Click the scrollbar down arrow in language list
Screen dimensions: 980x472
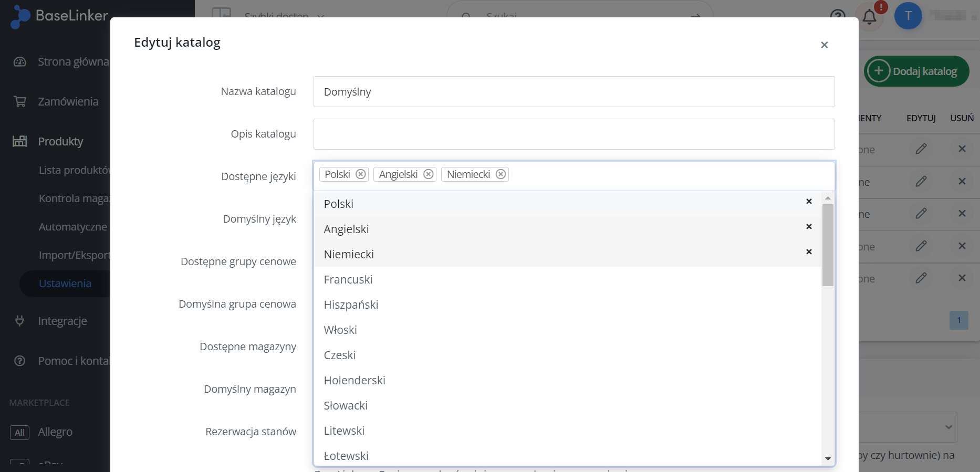coord(828,459)
